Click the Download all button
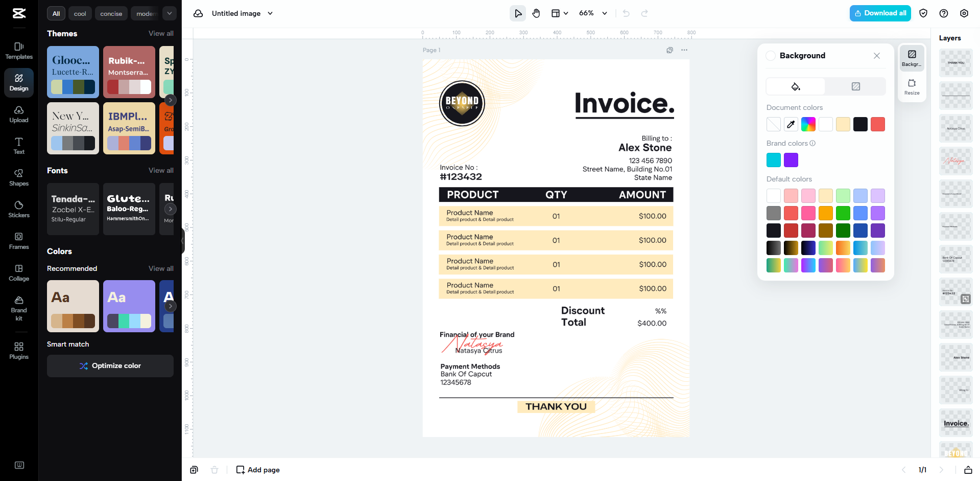Screen dimensions: 980x481 [x=879, y=13]
